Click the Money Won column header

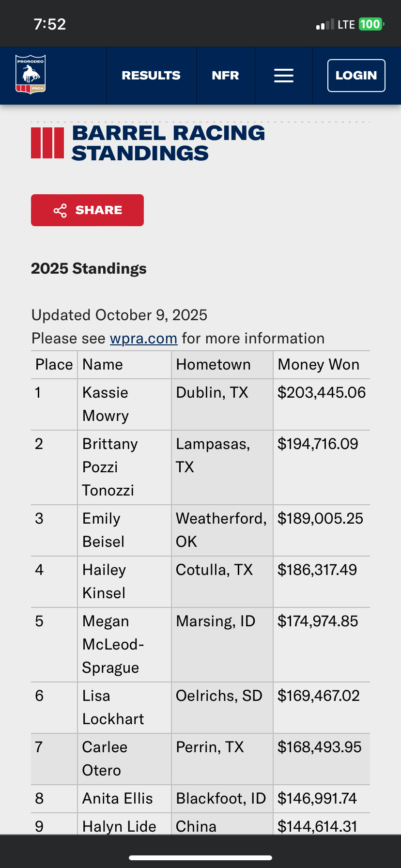(x=318, y=365)
